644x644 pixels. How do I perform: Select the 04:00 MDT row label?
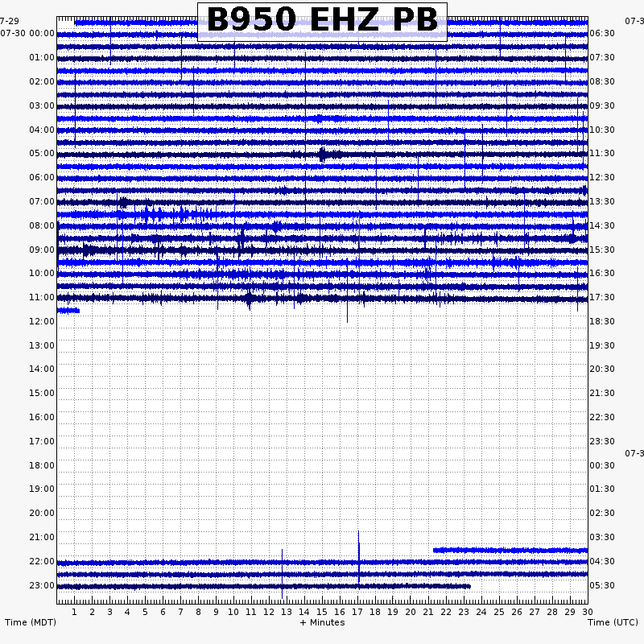pos(42,130)
